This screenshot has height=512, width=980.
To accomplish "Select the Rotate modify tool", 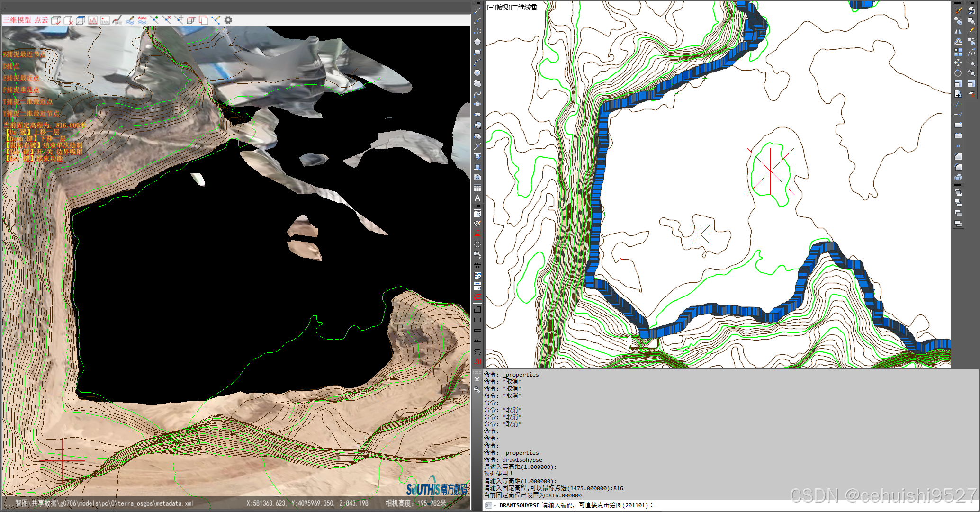I will 958,72.
